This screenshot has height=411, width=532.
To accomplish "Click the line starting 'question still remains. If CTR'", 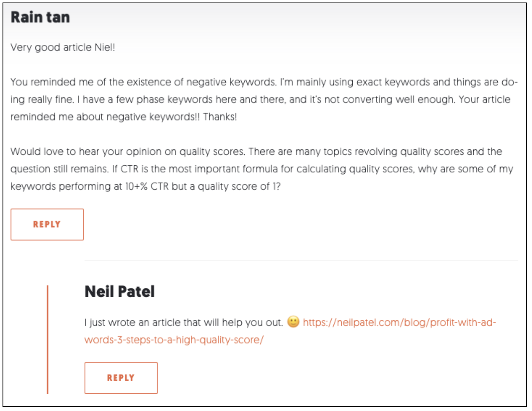I will tap(262, 169).
